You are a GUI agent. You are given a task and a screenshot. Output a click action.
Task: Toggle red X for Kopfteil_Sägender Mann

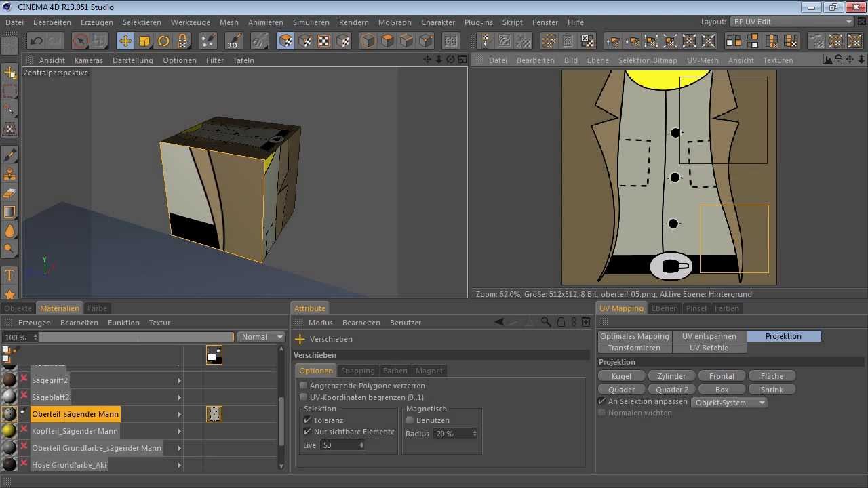[24, 430]
